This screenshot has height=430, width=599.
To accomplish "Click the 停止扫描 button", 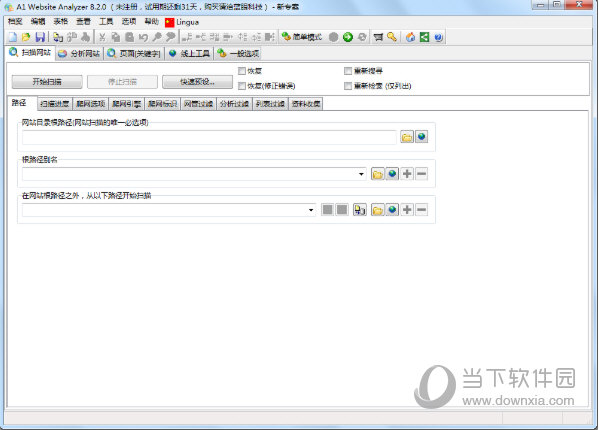I will 122,82.
